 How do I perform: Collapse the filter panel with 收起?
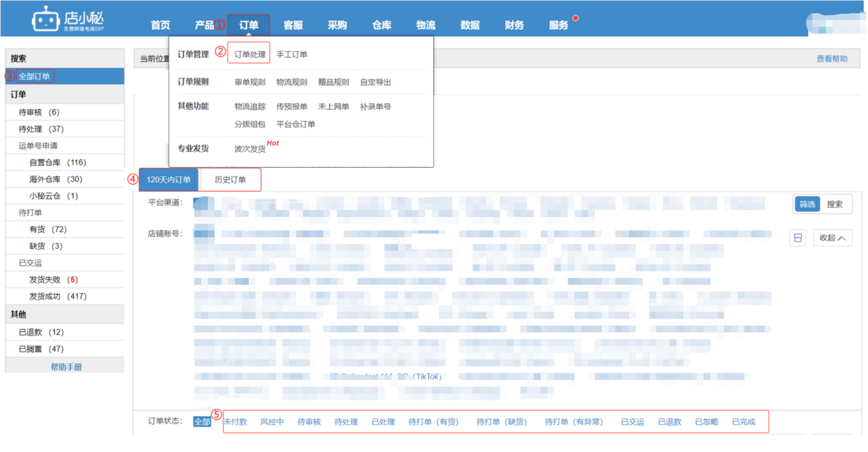pyautogui.click(x=833, y=238)
